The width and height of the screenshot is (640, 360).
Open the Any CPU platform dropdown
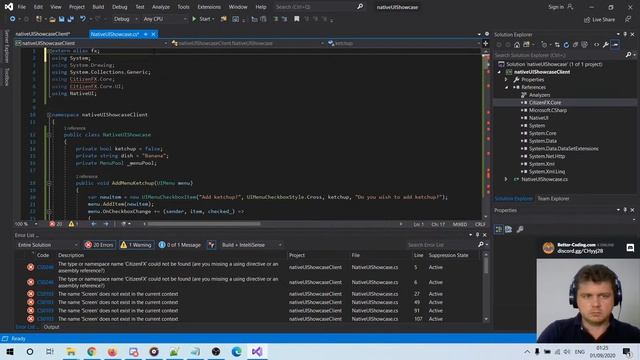(164, 19)
